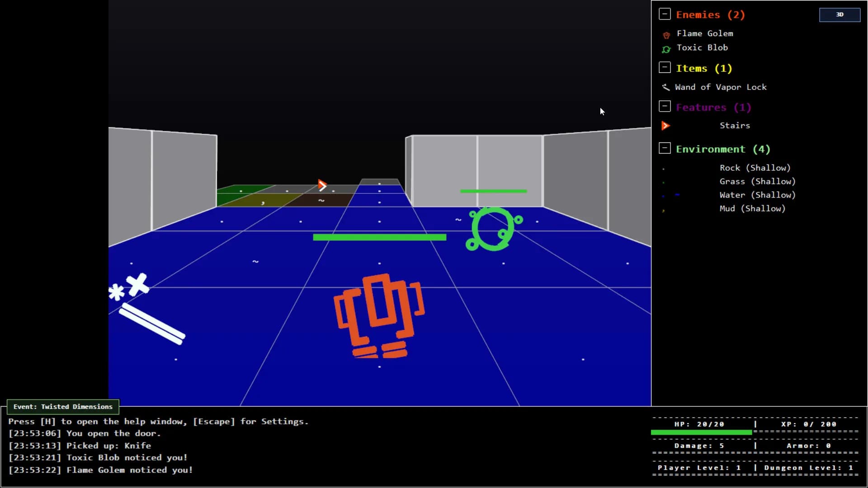The height and width of the screenshot is (488, 868).
Task: Collapse the Features section
Action: point(665,107)
